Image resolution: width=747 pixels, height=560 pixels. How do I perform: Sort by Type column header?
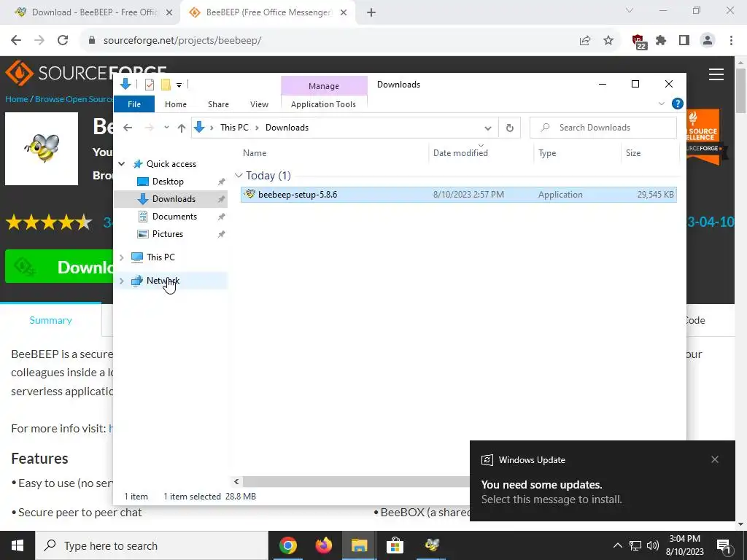(x=547, y=153)
